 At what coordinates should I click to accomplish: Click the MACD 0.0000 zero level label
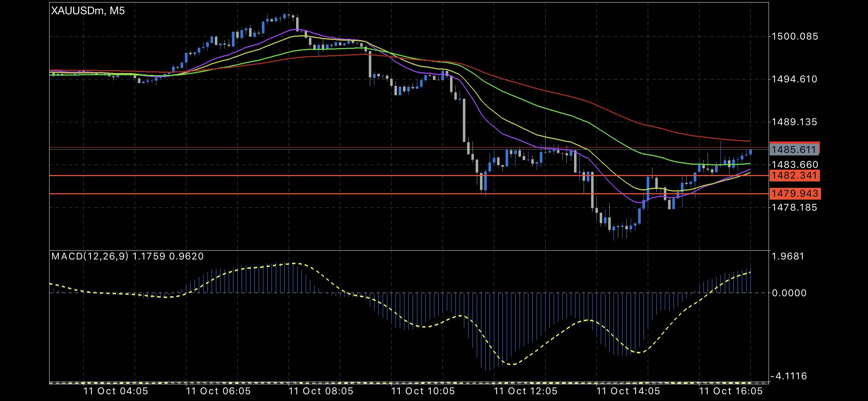click(788, 293)
